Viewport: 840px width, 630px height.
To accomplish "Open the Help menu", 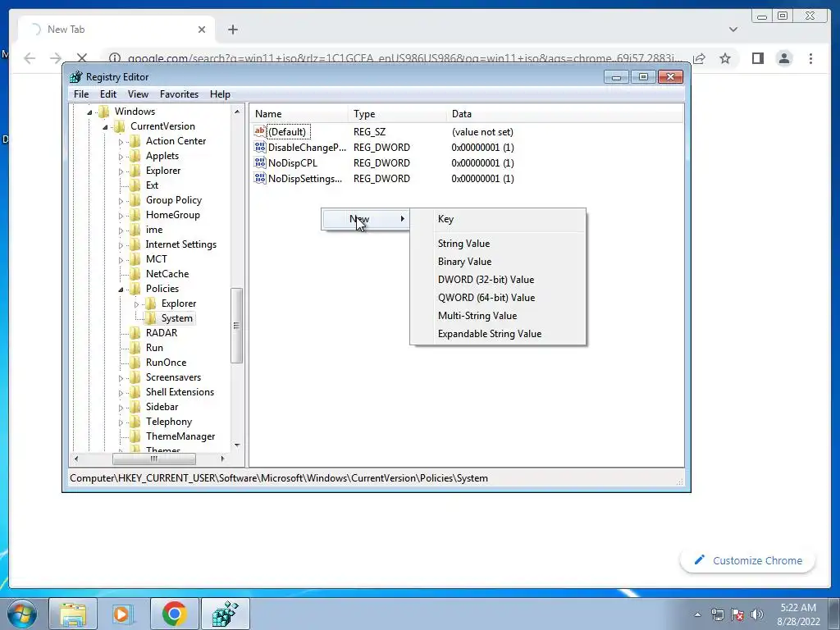I will [220, 94].
